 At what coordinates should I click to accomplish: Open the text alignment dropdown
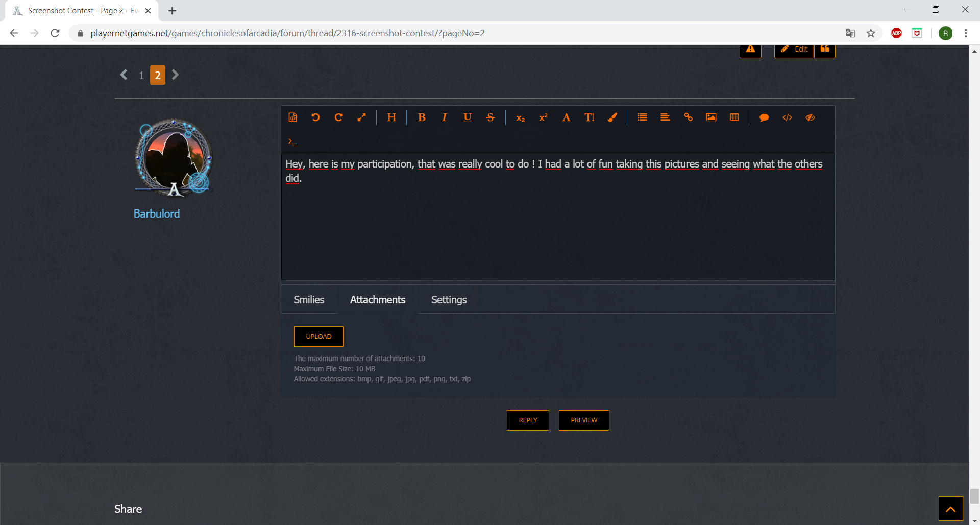pos(665,117)
